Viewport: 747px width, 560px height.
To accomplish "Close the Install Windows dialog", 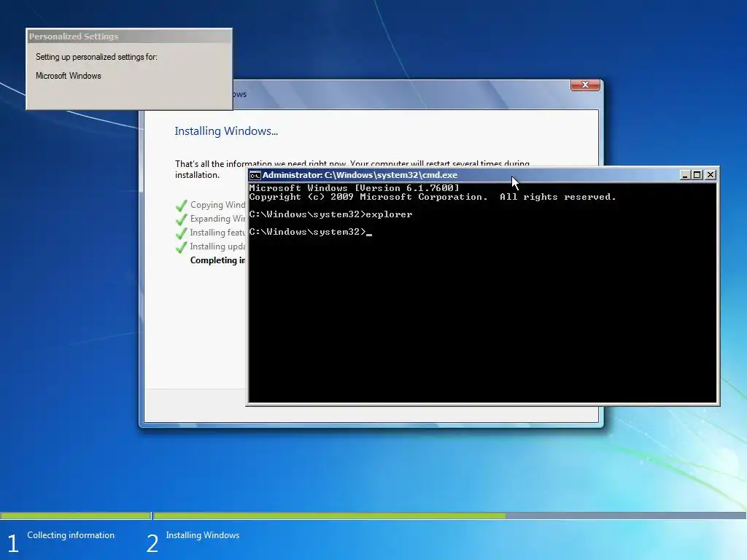I will point(585,85).
